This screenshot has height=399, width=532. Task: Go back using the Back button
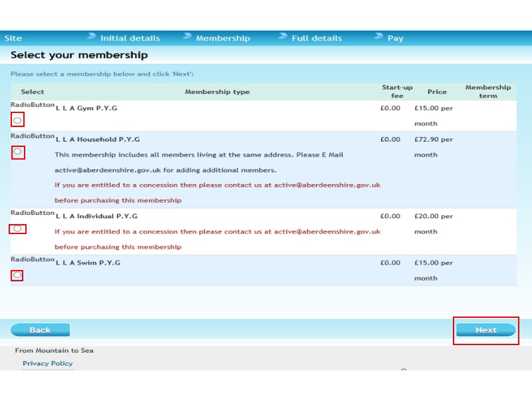[x=40, y=330]
